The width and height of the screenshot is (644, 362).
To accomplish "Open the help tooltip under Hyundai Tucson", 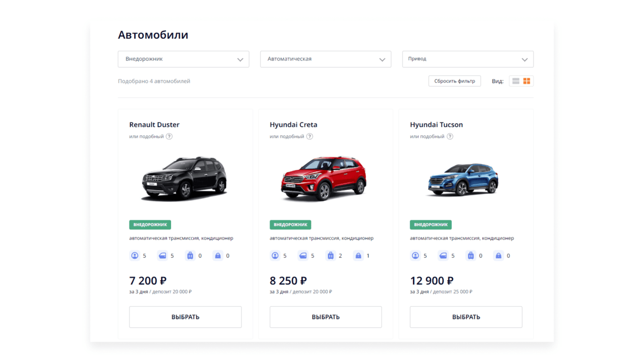I will (450, 136).
